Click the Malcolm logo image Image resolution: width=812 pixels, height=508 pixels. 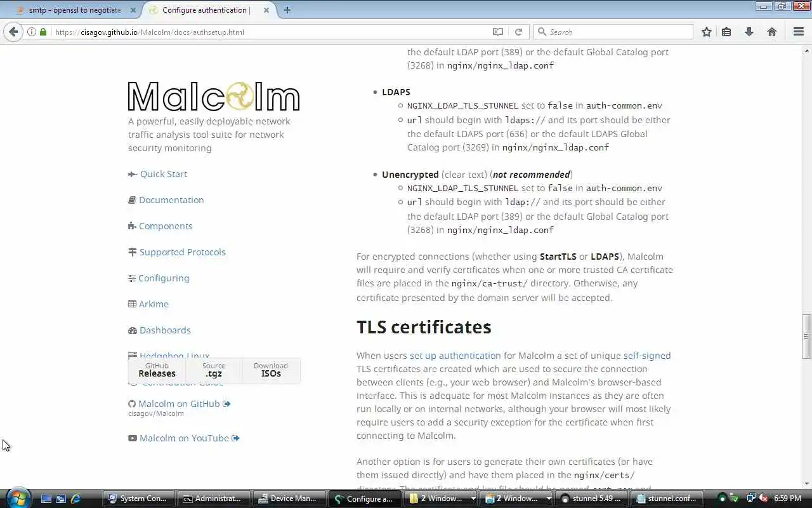coord(214,97)
